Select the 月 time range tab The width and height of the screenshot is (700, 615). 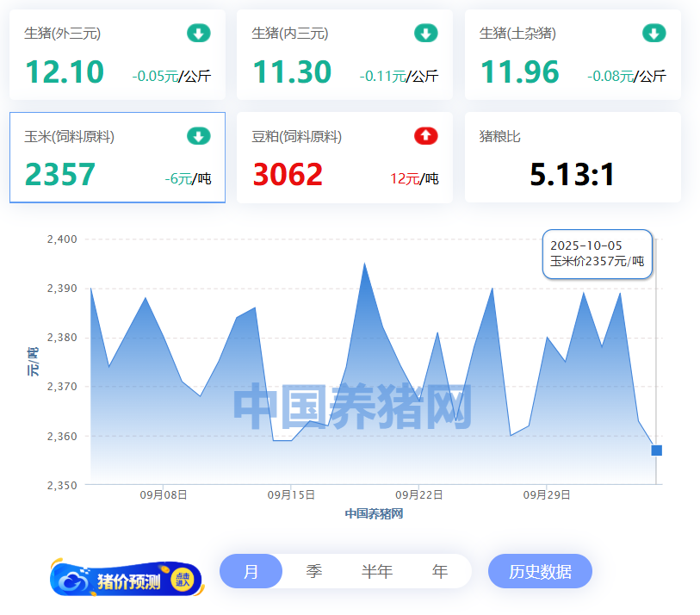[x=251, y=571]
